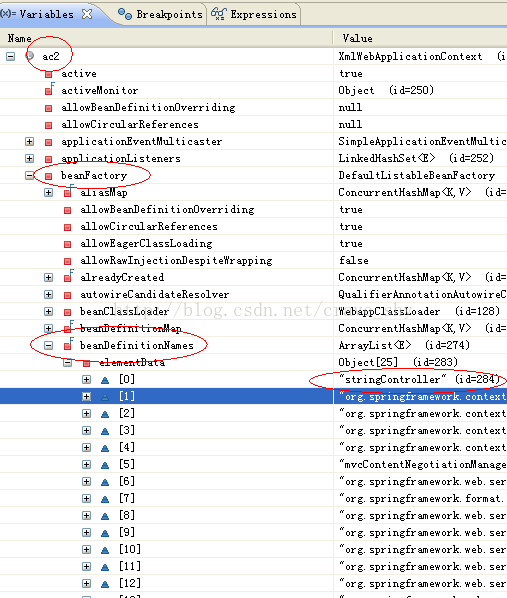
Task: Click the field icon beside beanFactory
Action: click(48, 176)
